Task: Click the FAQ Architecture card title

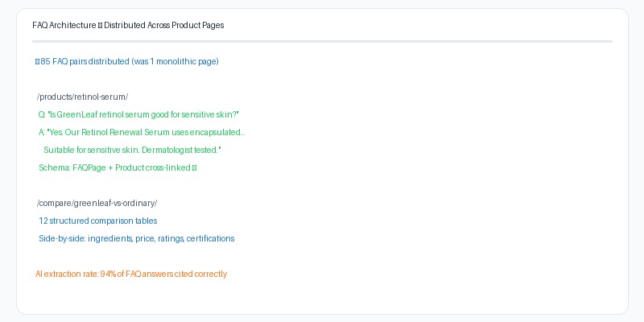Action: coord(128,26)
